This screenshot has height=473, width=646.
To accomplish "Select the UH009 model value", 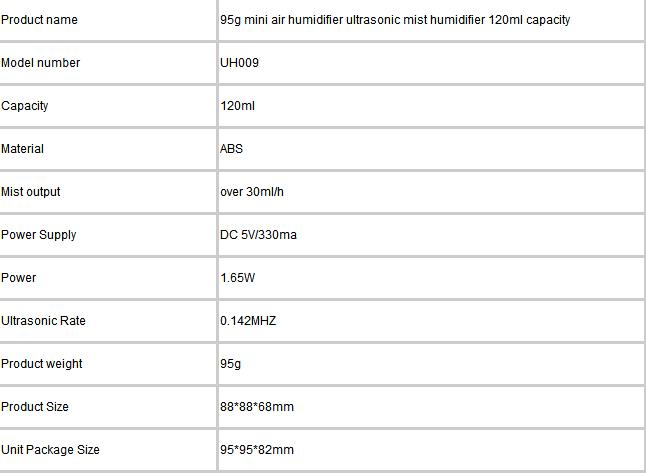I will coord(239,63).
